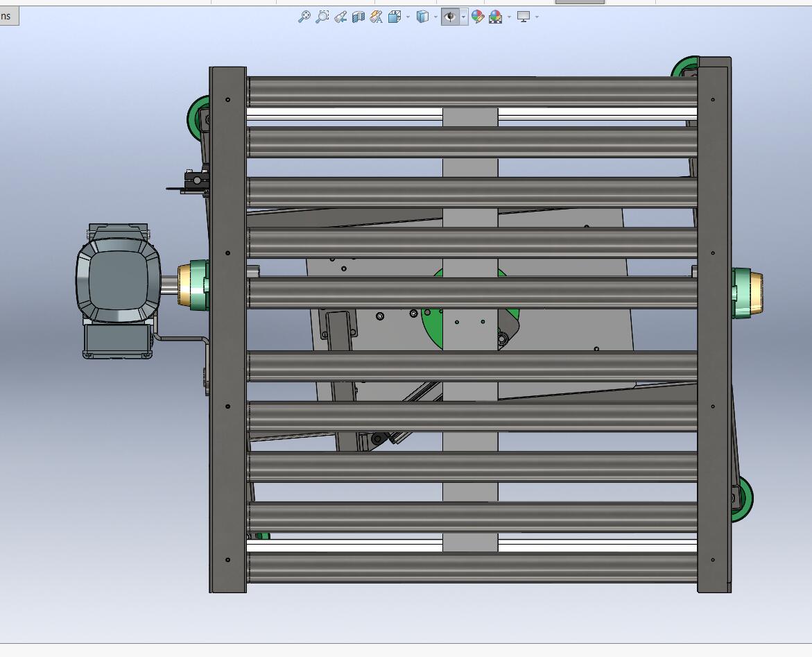Open Dynamic Annotation Views tool

point(377,17)
